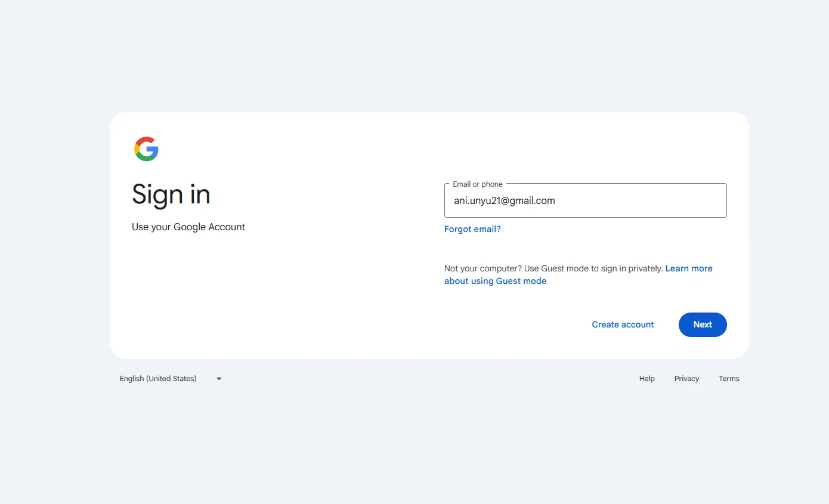Focus the Email or phone field
The width and height of the screenshot is (829, 504).
[x=585, y=201]
